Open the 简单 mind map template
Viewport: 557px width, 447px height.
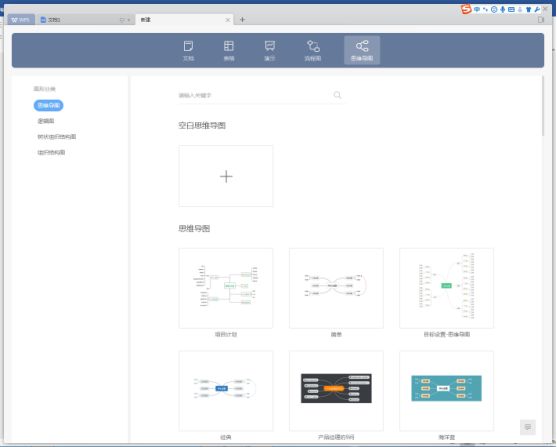(x=336, y=288)
